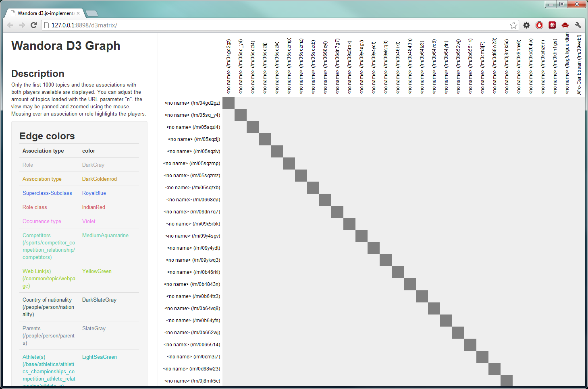Reload the current page
Viewport: 588px width, 389px height.
click(x=34, y=25)
